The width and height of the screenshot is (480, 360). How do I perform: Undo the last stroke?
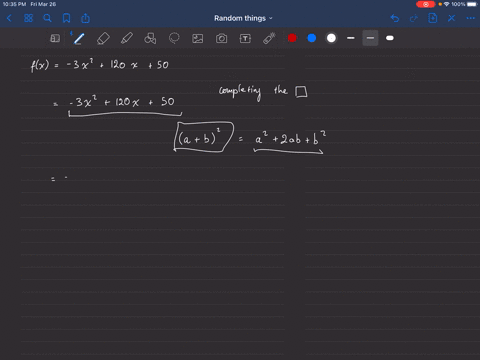(x=395, y=18)
